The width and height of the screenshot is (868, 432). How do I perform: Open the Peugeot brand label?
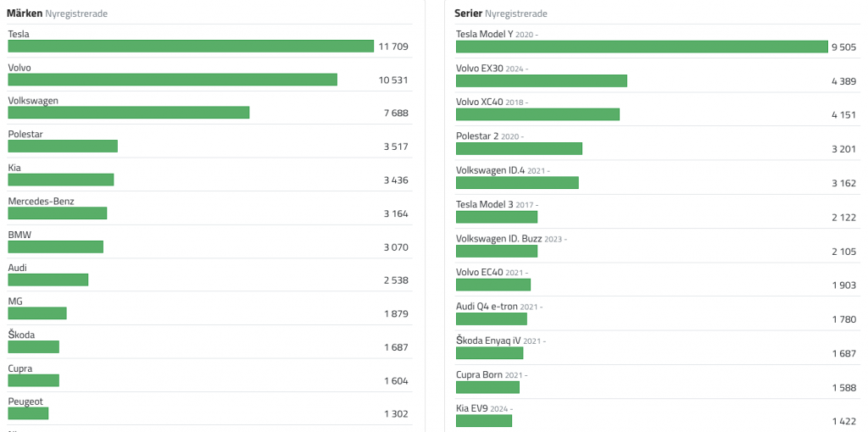tap(25, 402)
